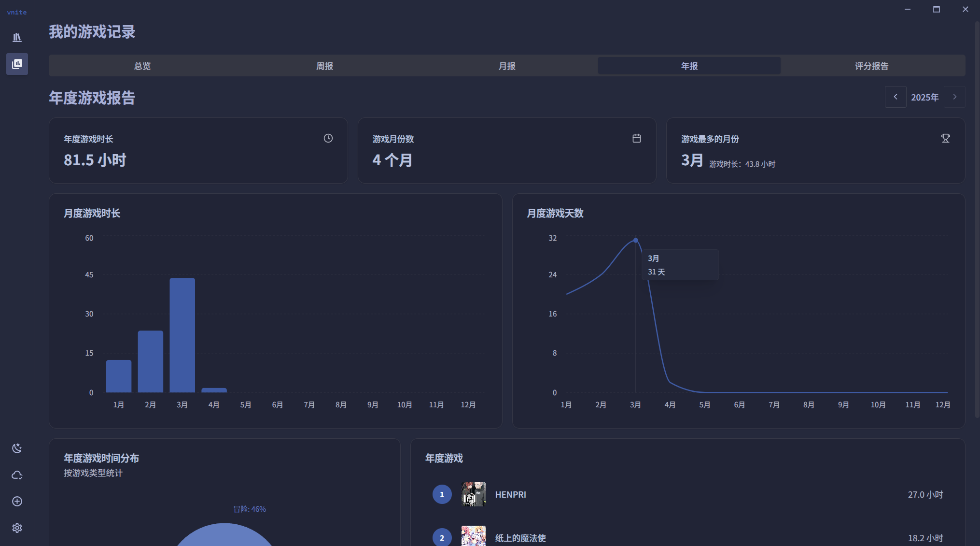The width and height of the screenshot is (980, 546).
Task: Switch to 周报 tab
Action: [x=324, y=66]
